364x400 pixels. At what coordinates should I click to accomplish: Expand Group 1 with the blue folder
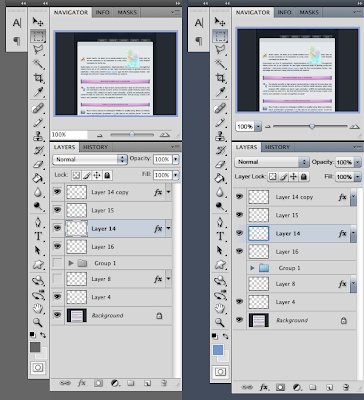click(252, 268)
